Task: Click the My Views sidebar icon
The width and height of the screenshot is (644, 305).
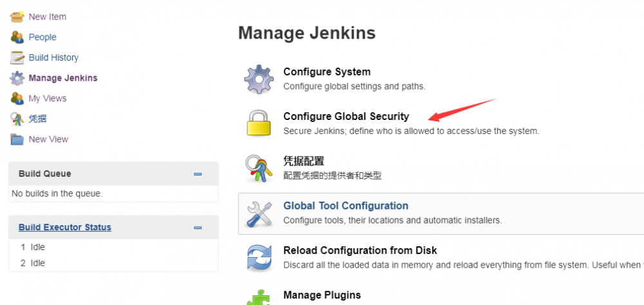Action: [x=17, y=98]
